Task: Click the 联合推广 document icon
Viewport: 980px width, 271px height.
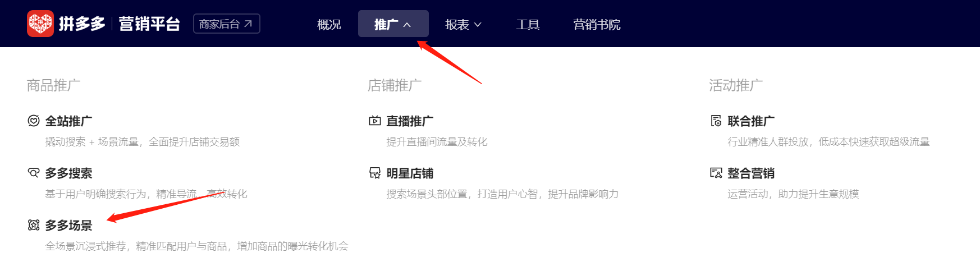Action: tap(716, 121)
